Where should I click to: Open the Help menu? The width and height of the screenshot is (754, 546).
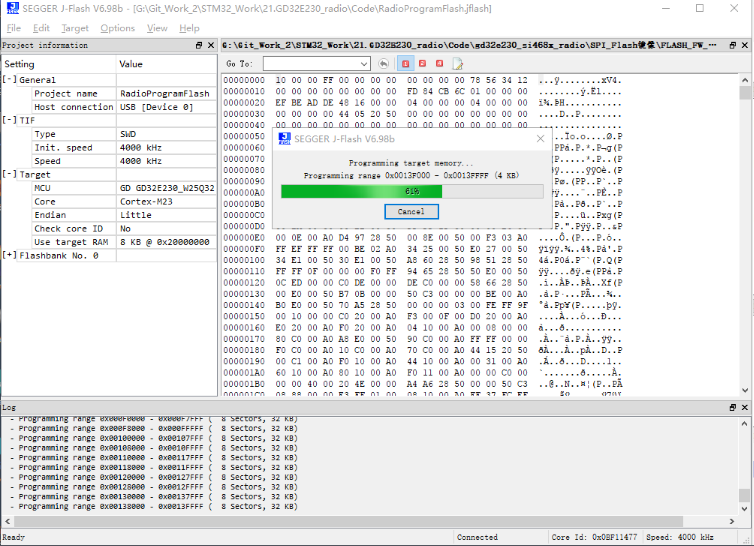189,28
